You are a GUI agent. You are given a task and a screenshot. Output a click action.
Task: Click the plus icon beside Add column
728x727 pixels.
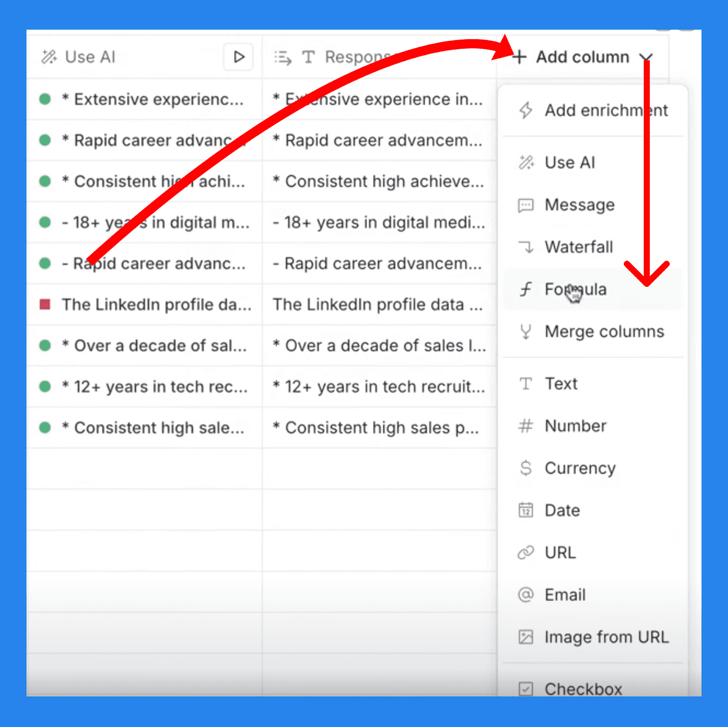pos(519,57)
